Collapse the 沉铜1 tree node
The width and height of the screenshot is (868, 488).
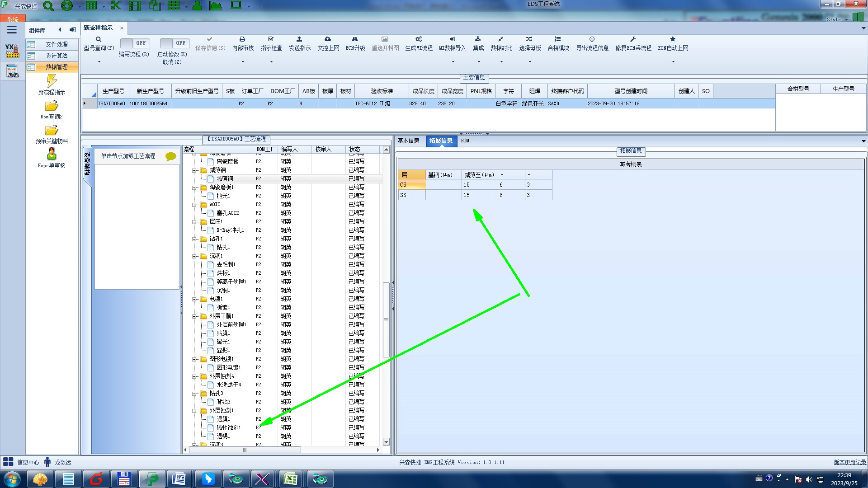(194, 256)
